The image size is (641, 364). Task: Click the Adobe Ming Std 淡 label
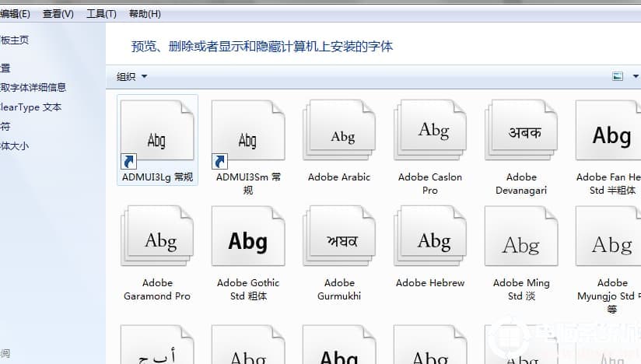521,289
